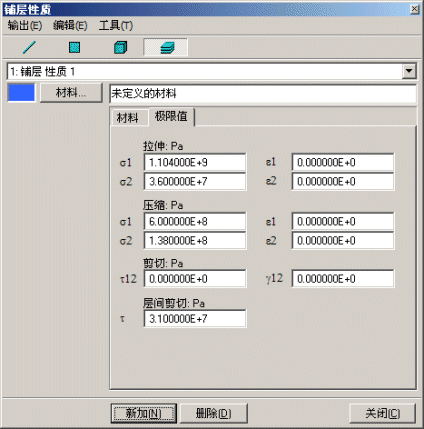This screenshot has height=429, width=424.
Task: Click the 压缩: Pa label
Action: pyautogui.click(x=163, y=205)
